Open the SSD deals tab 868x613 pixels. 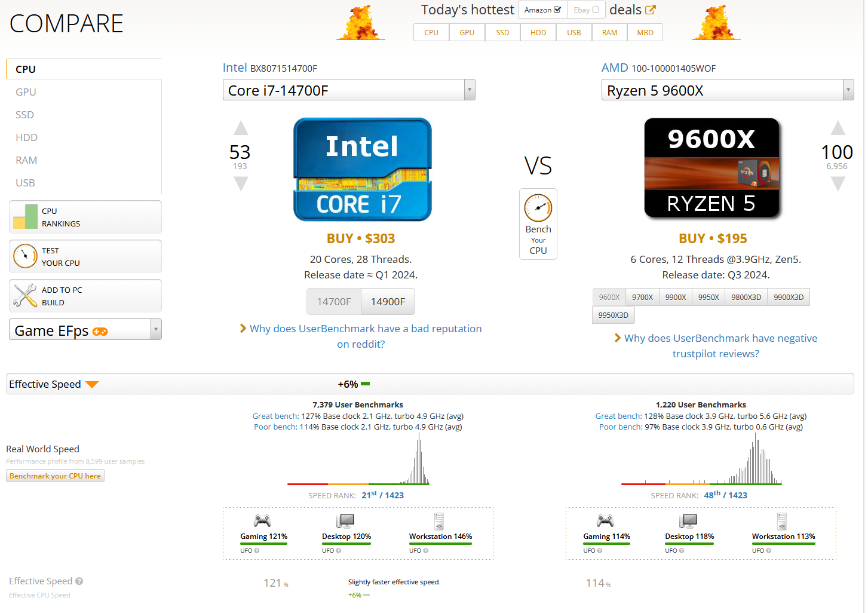[502, 32]
